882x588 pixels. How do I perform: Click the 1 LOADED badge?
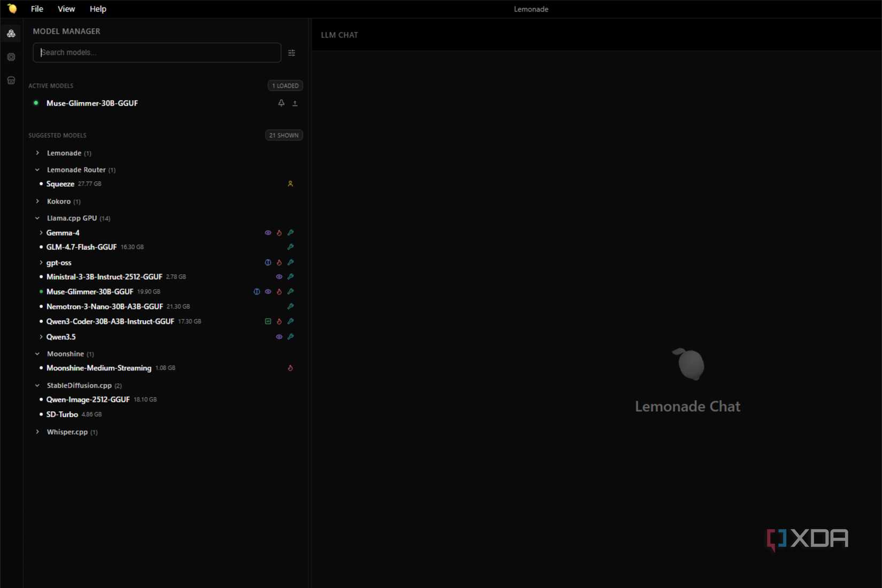[285, 86]
